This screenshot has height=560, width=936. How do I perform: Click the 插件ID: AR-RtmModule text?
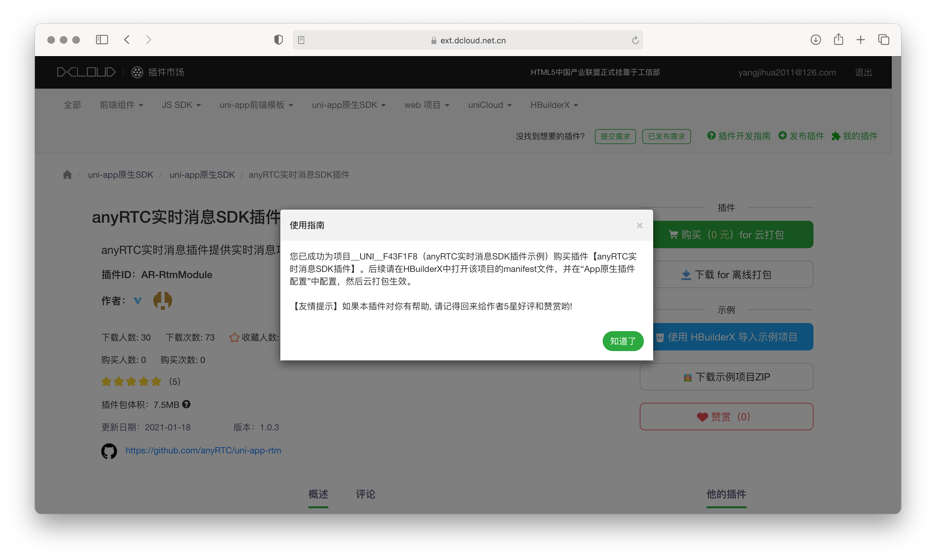[x=157, y=274]
